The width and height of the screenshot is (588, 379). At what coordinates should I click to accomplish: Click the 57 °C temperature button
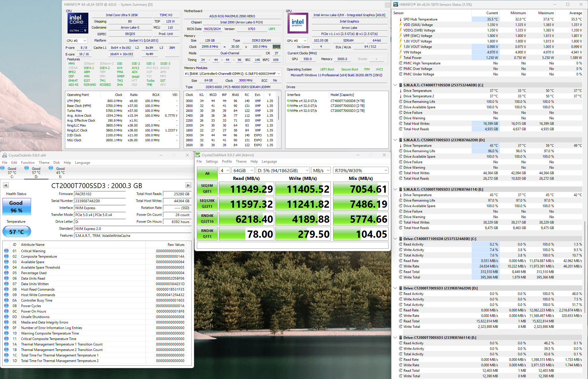click(x=16, y=232)
